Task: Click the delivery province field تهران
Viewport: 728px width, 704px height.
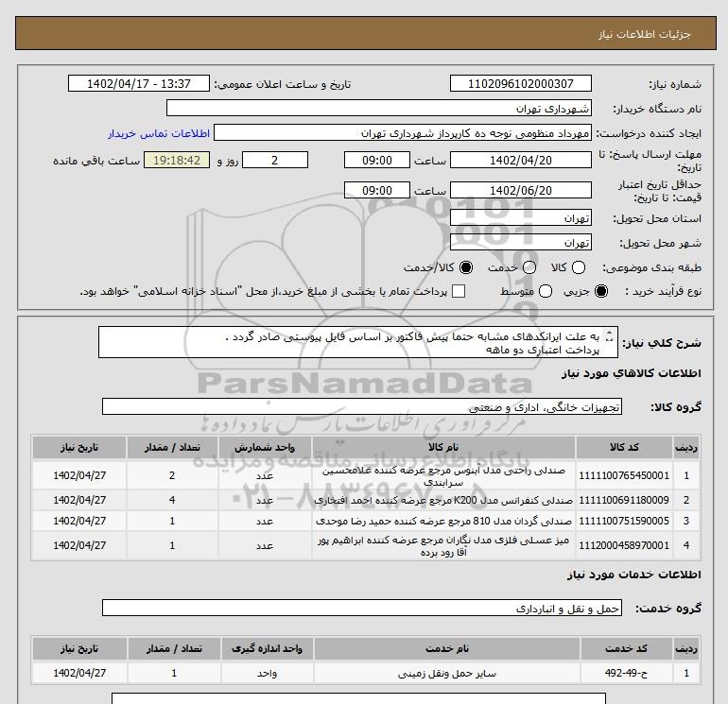Action: (520, 217)
